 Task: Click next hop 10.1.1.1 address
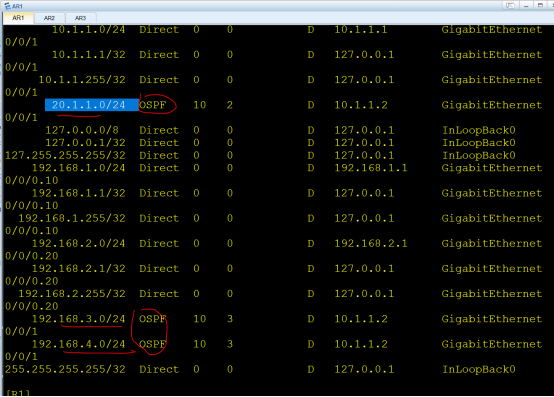361,29
